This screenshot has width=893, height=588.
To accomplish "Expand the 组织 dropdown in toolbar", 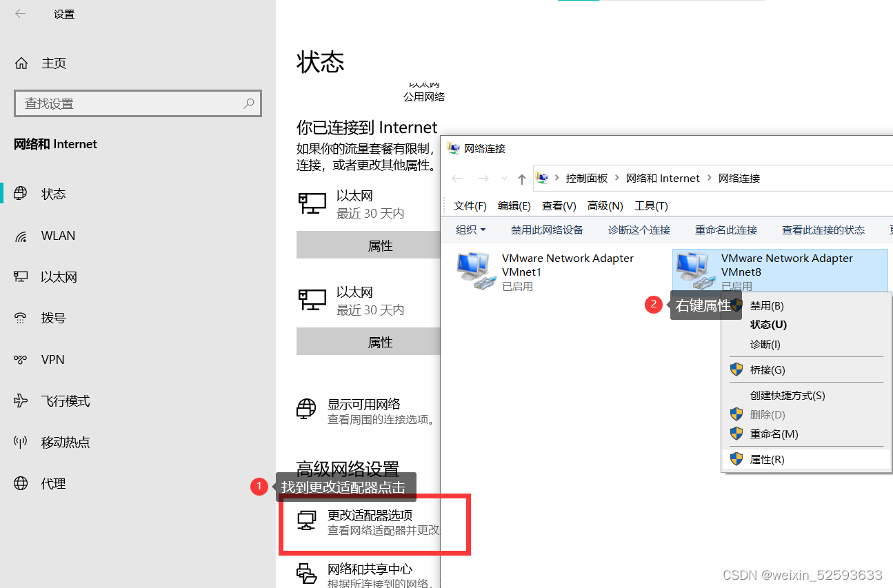I will point(471,230).
